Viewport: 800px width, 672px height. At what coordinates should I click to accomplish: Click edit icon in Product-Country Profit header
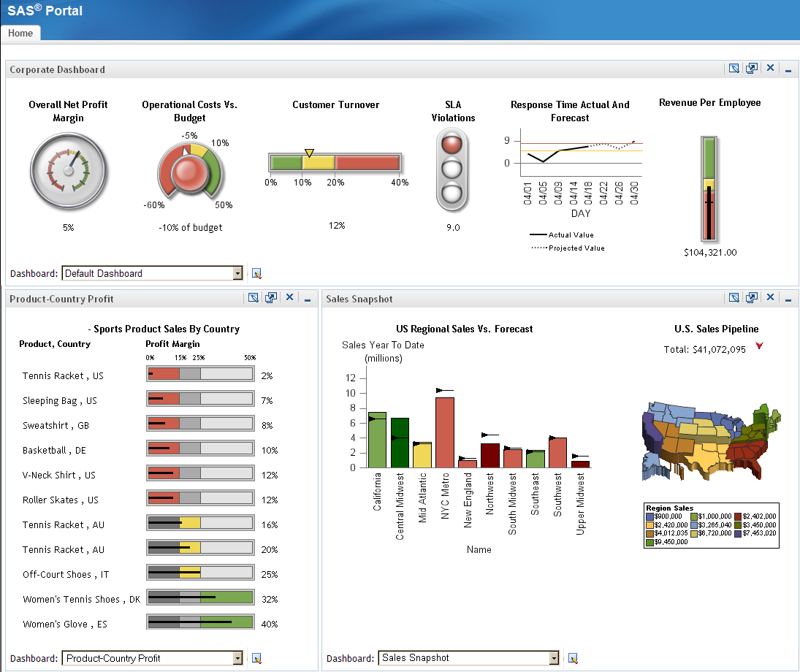coord(253,298)
